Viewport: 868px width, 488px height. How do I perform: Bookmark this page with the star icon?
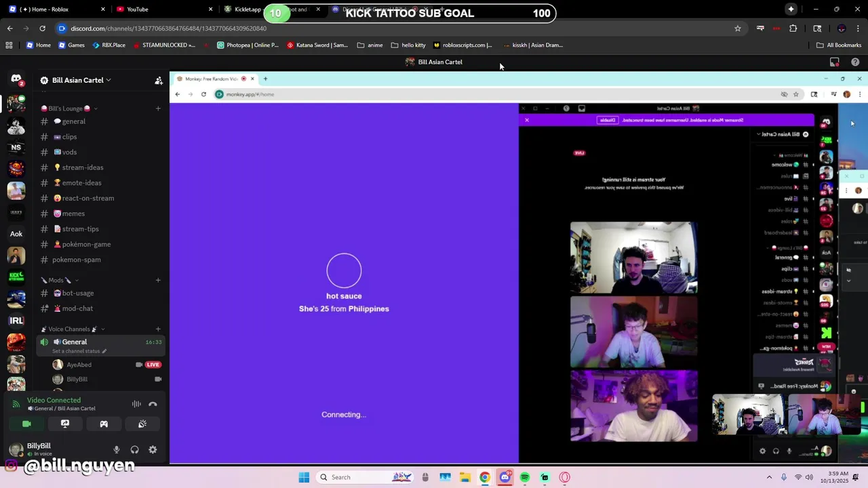coord(738,28)
